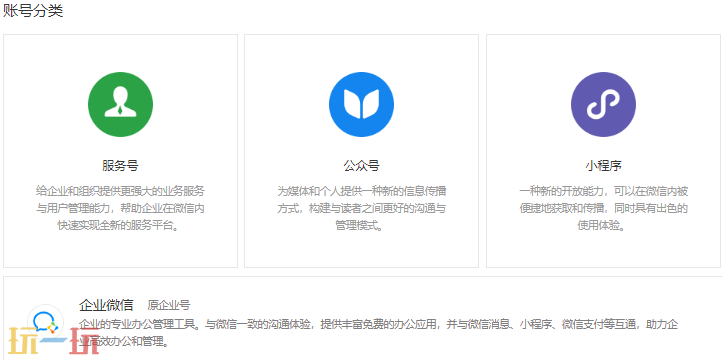Select the 公众号 title text

click(361, 166)
